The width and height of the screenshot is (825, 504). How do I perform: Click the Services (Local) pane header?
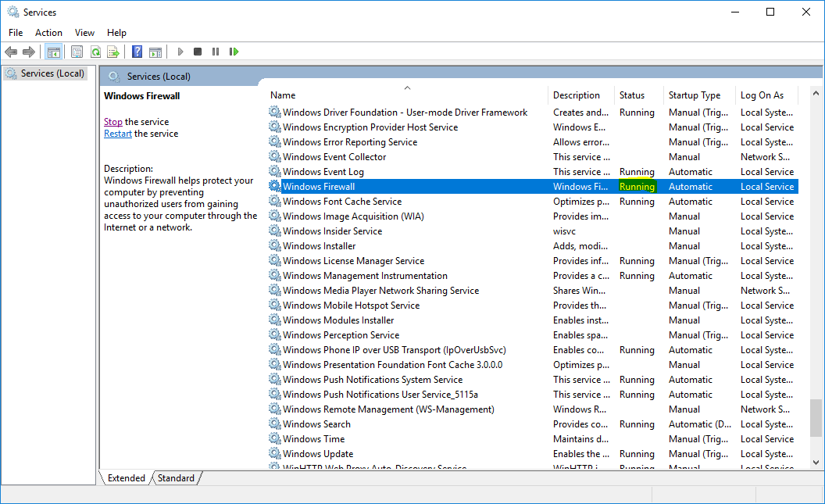coord(159,77)
